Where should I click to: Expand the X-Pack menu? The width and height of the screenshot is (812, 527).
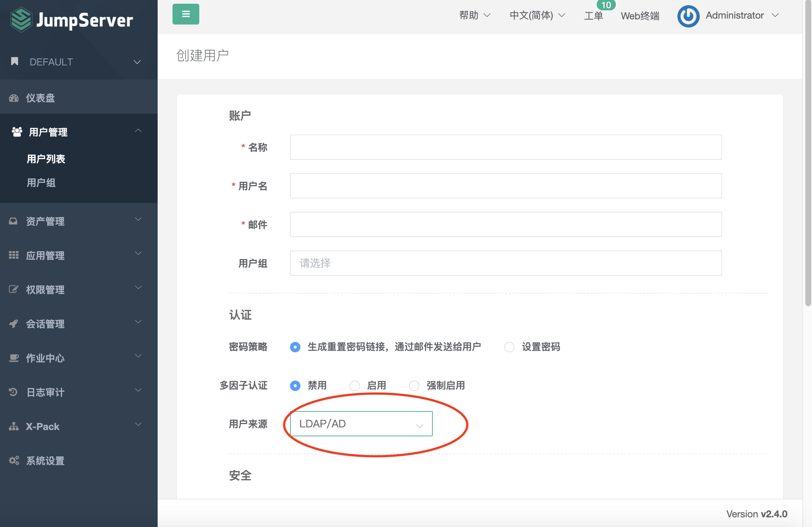click(x=79, y=426)
